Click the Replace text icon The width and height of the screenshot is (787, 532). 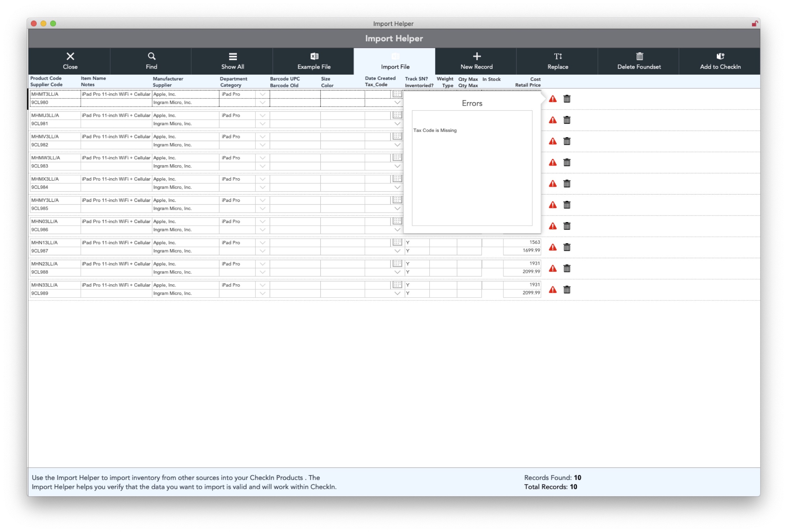point(558,56)
